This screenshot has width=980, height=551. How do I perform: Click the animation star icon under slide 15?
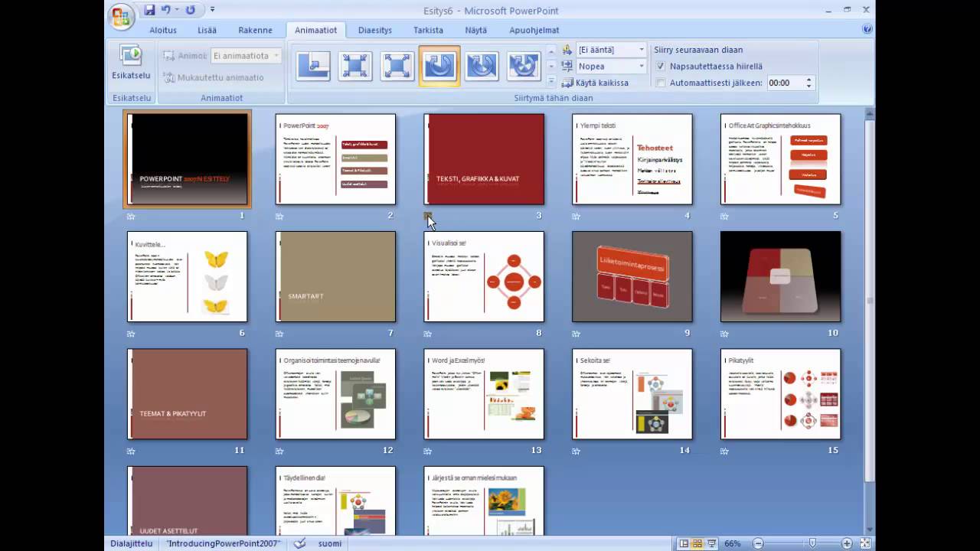click(724, 452)
